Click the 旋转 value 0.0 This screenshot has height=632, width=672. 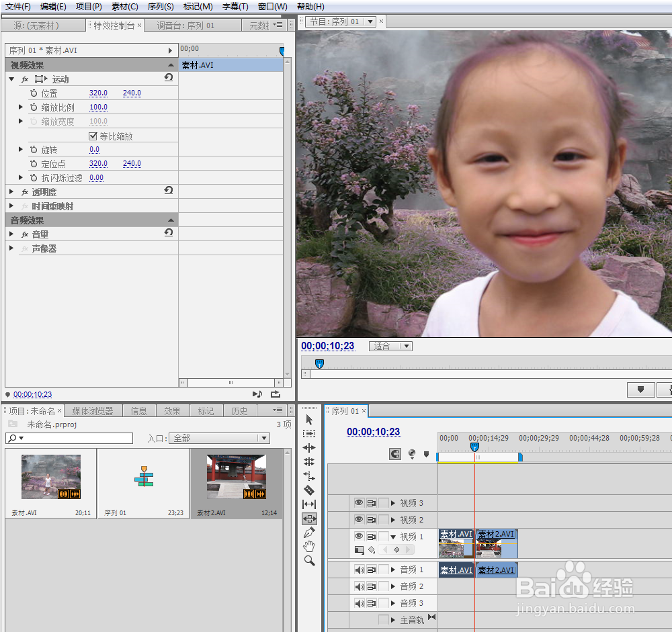94,150
